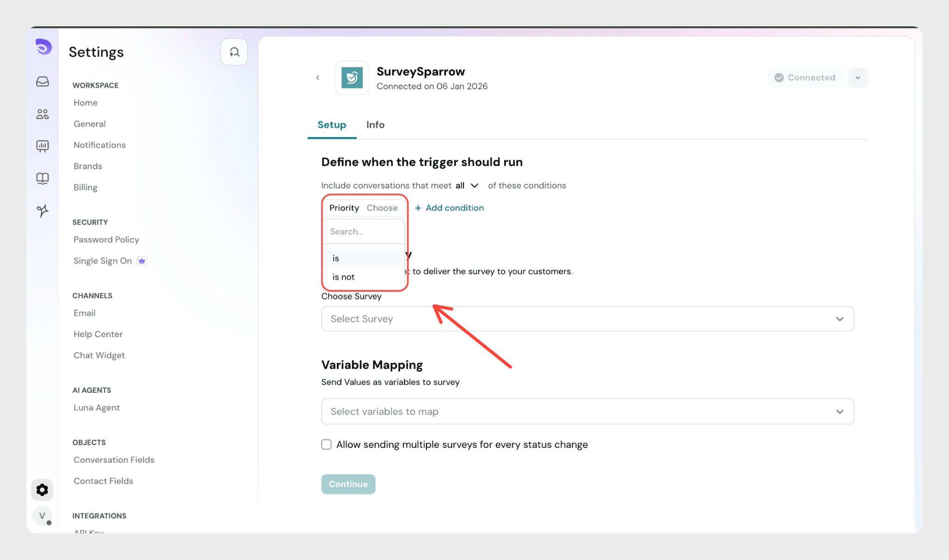949x560 pixels.
Task: Switch to the Info tab
Action: [x=375, y=125]
